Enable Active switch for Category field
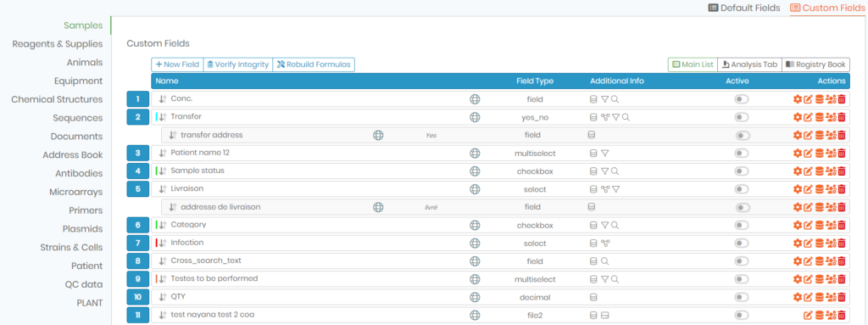 (x=741, y=225)
